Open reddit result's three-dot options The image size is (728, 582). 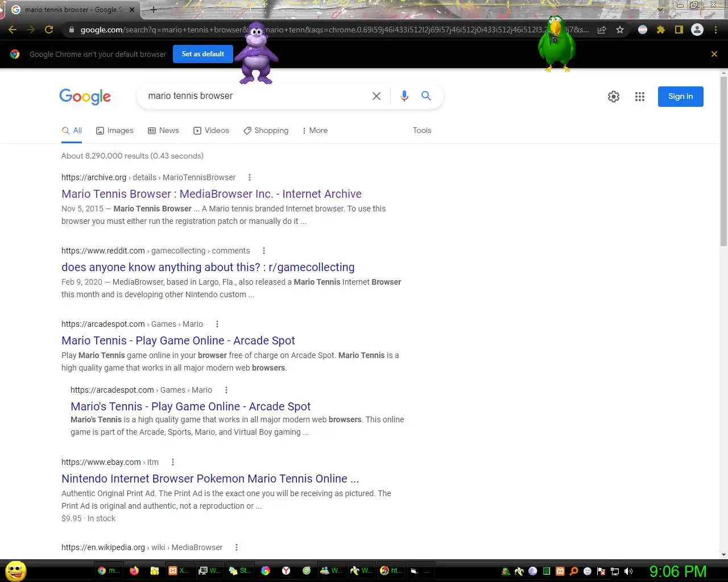(x=264, y=251)
